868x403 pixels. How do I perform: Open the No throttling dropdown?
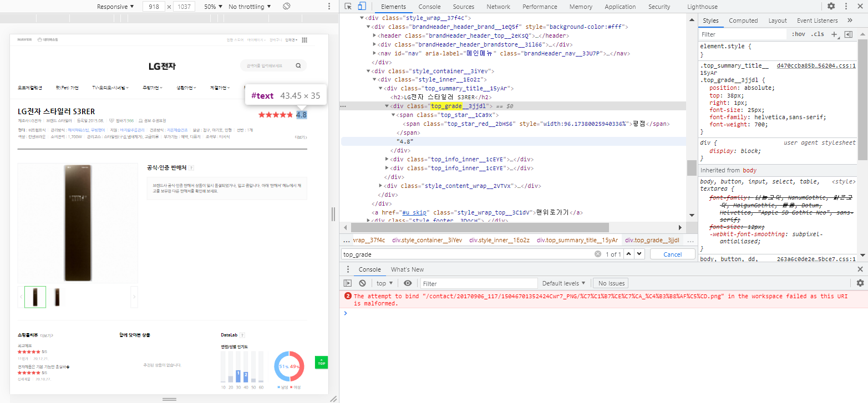pyautogui.click(x=250, y=7)
